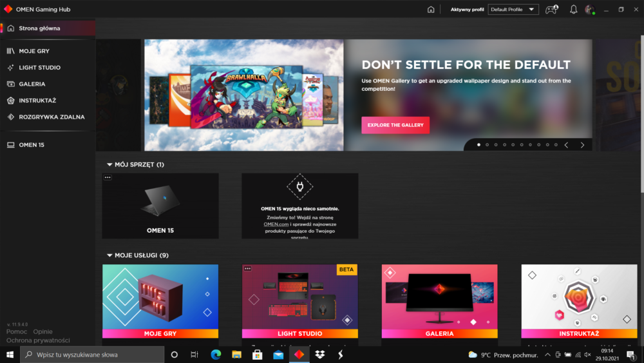The height and width of the screenshot is (363, 644).
Task: Select the fifth carousel dot
Action: 513,144
